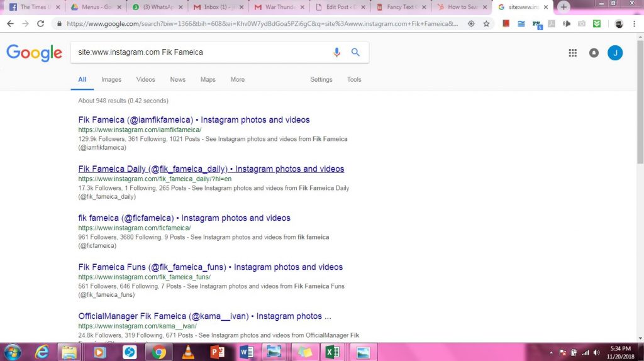The width and height of the screenshot is (644, 361).
Task: Click the Google logo
Action: (x=34, y=53)
